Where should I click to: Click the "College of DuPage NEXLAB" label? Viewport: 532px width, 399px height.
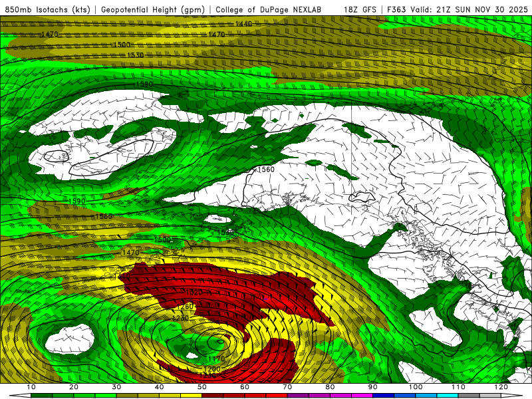pos(268,9)
